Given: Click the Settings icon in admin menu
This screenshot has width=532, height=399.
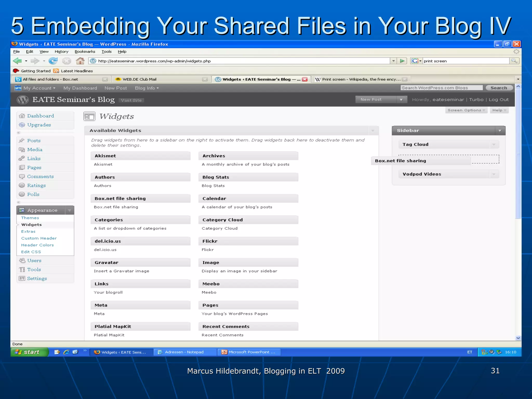Looking at the screenshot, I should coord(22,278).
